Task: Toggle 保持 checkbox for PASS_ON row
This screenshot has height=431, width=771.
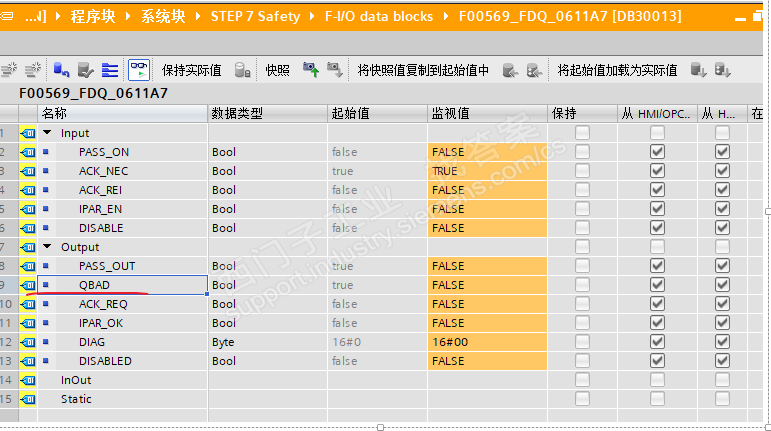Action: click(x=582, y=152)
